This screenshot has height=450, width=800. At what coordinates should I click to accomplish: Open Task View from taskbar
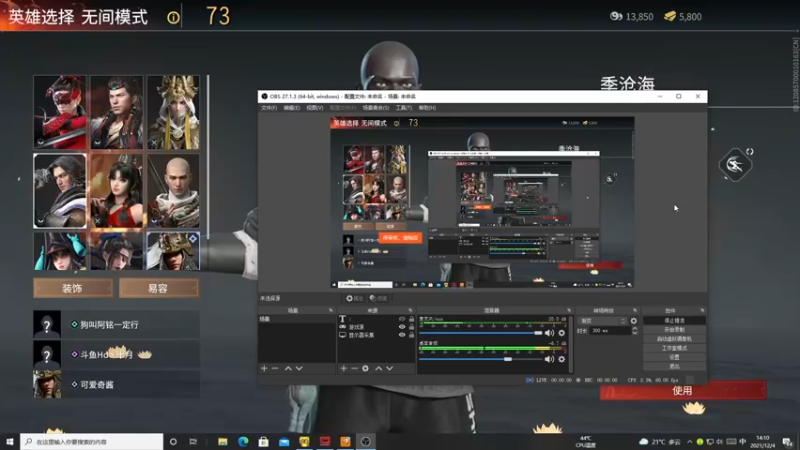[x=193, y=441]
